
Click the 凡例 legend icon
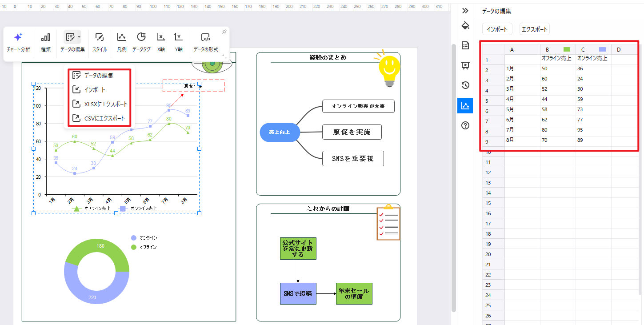(x=121, y=43)
